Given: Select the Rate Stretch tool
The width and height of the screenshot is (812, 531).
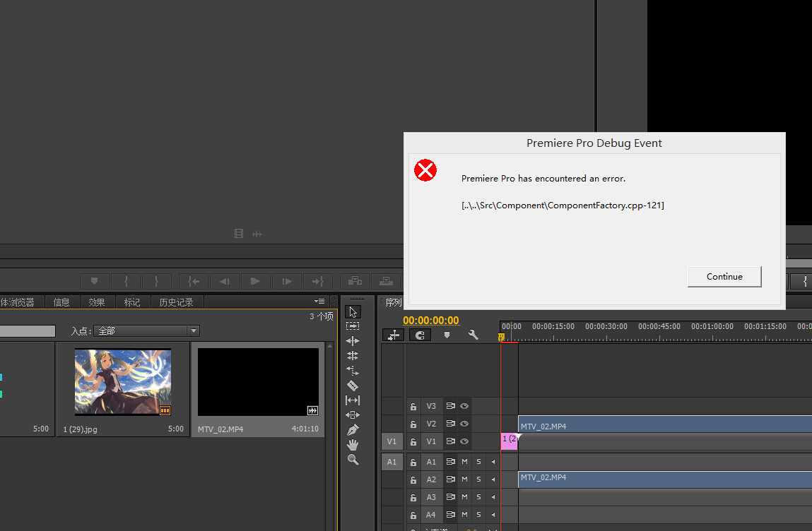Looking at the screenshot, I should (353, 371).
